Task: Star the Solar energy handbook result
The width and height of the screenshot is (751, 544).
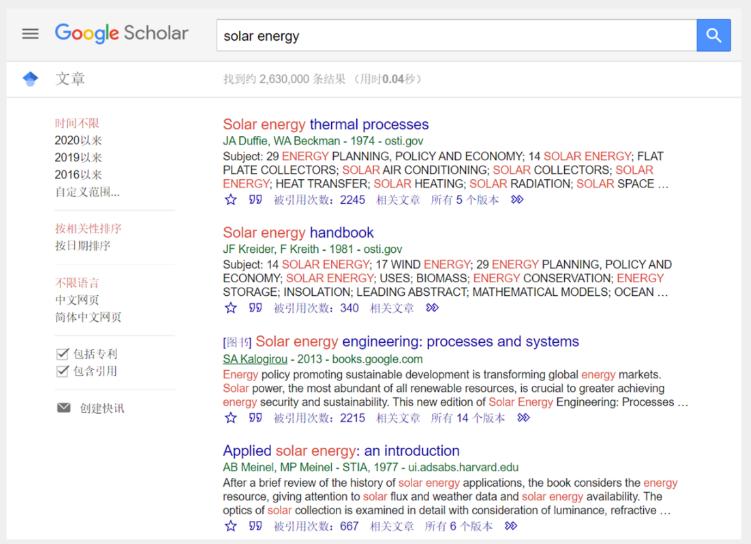Action: (x=231, y=308)
